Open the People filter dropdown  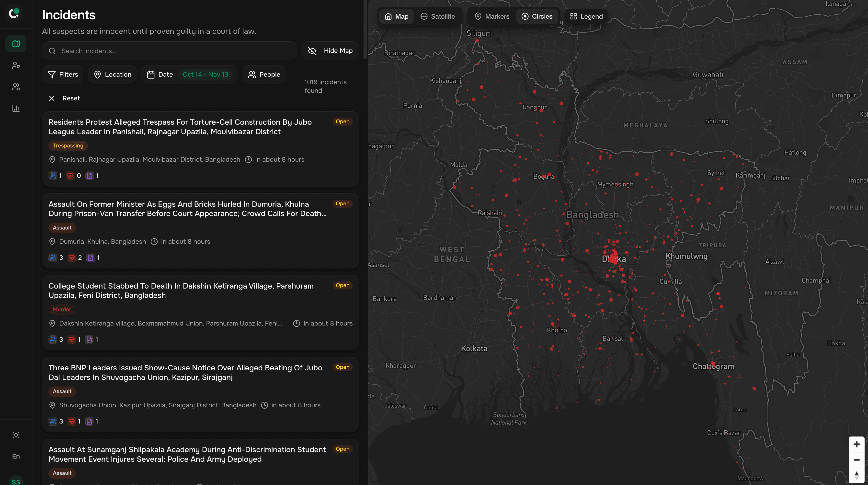point(264,74)
